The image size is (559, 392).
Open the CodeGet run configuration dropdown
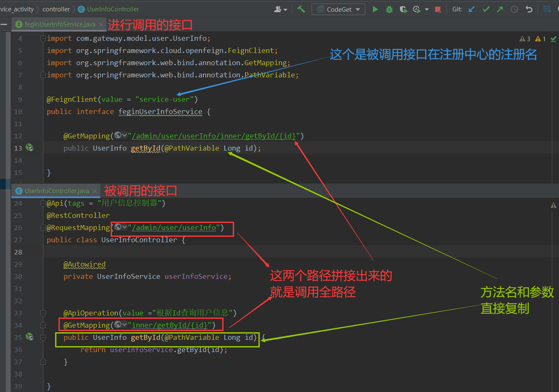click(x=338, y=9)
